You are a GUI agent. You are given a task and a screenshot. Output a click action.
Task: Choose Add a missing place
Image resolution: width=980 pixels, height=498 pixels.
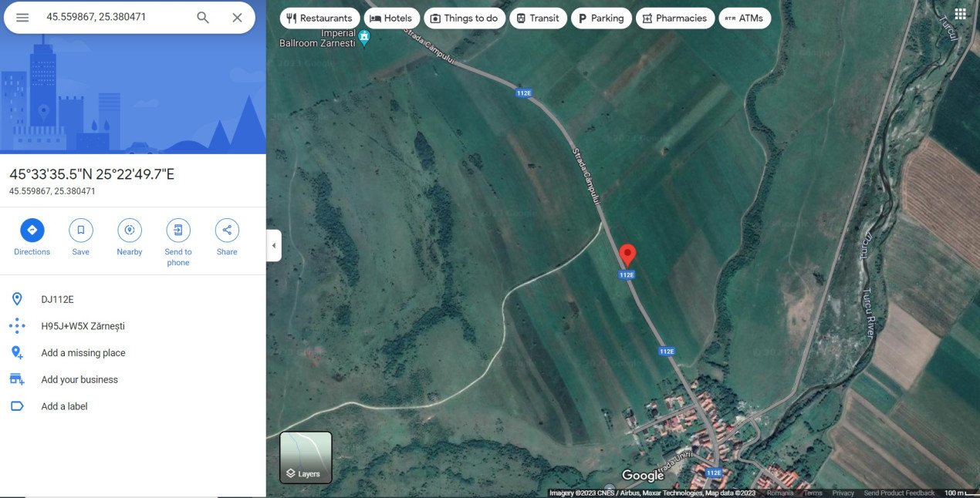click(133, 353)
